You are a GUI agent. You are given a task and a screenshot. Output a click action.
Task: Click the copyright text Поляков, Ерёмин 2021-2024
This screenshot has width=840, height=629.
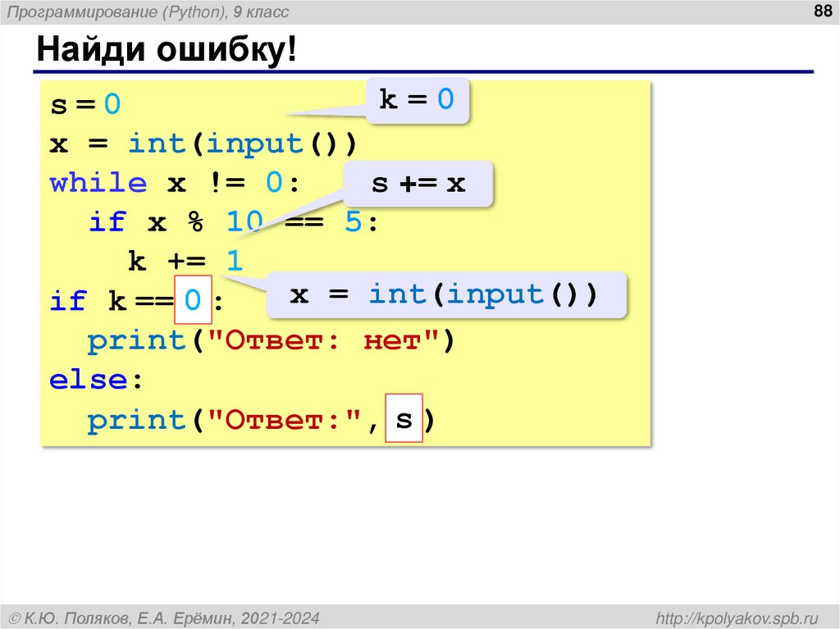[164, 618]
